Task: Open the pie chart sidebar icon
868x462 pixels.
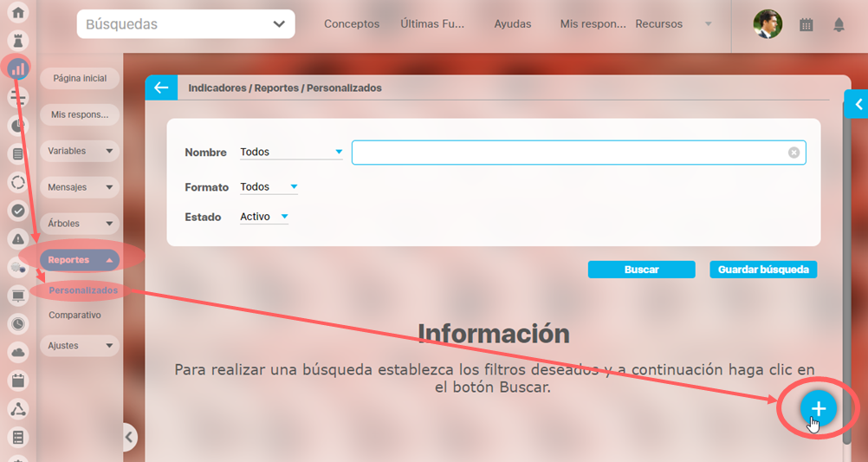Action: coord(17,126)
